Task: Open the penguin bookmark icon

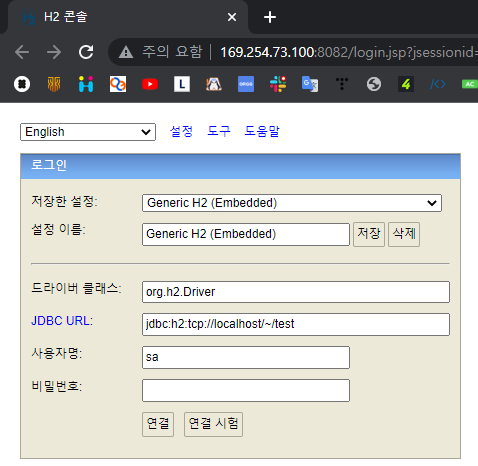Action: 214,84
